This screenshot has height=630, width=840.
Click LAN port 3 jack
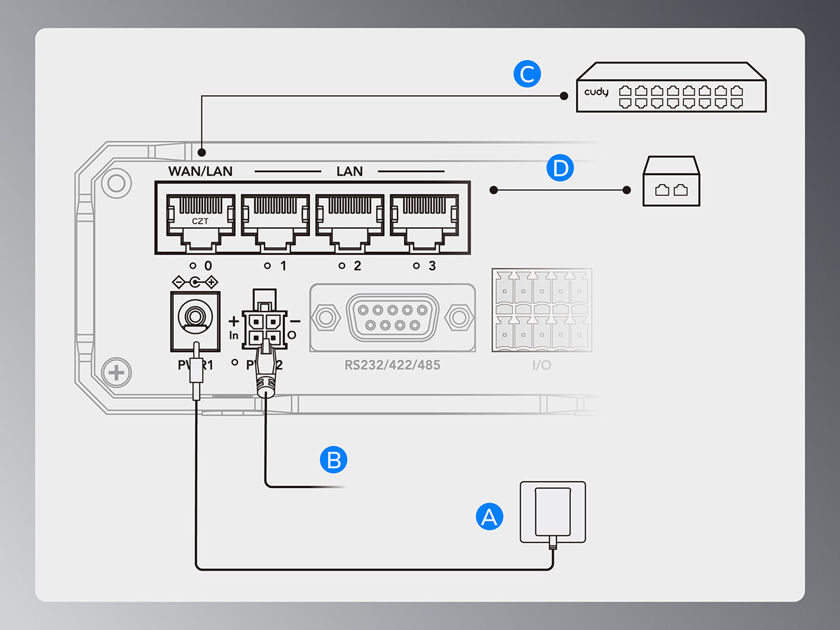424,218
